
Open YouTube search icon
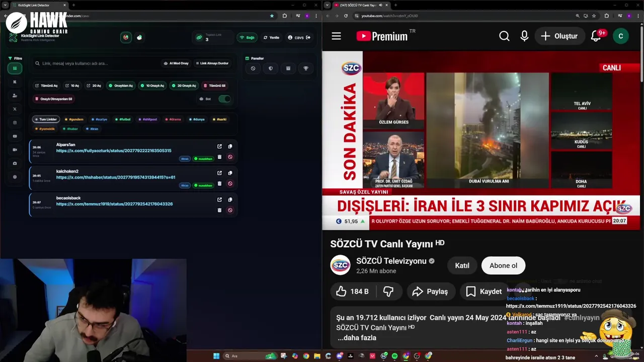tap(504, 36)
